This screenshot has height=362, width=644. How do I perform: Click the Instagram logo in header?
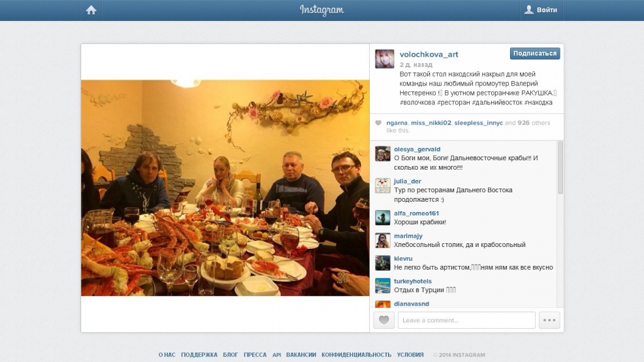coord(321,10)
